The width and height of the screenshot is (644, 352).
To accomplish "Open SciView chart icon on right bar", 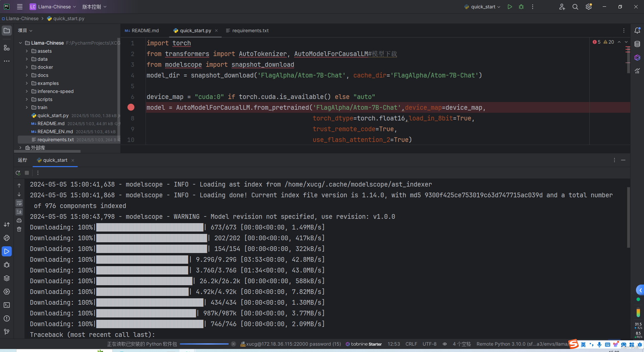I will coord(637,71).
